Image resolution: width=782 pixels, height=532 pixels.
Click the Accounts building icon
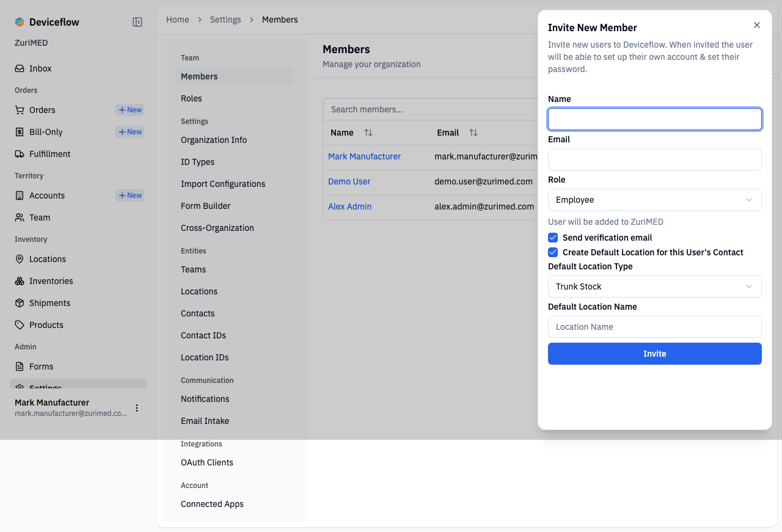tap(20, 195)
